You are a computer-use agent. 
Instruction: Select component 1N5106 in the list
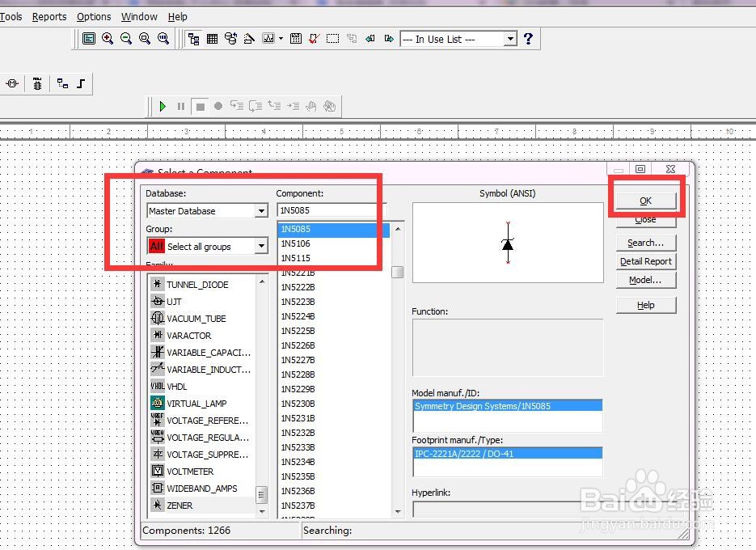click(x=334, y=243)
